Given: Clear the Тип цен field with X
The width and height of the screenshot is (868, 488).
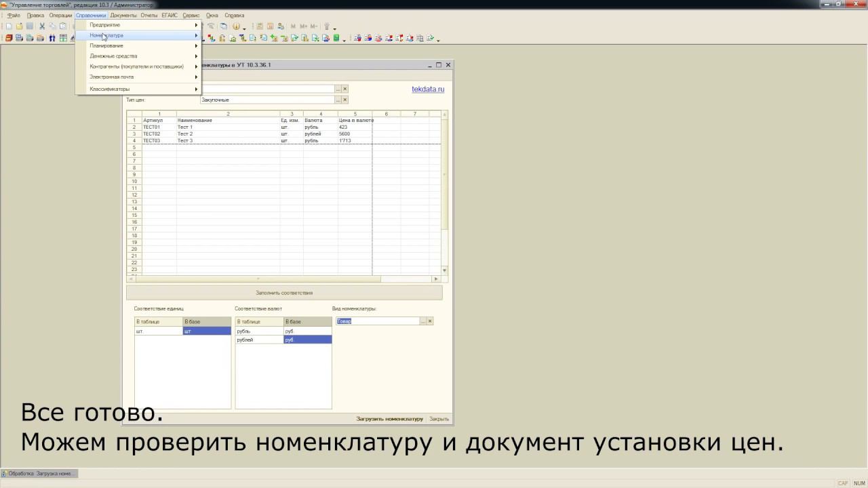Looking at the screenshot, I should click(344, 100).
